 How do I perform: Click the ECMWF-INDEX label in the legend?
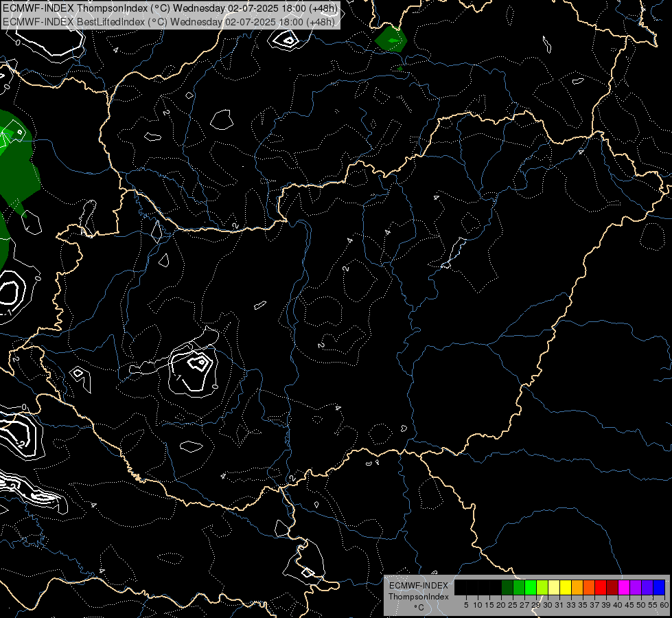[x=418, y=586]
